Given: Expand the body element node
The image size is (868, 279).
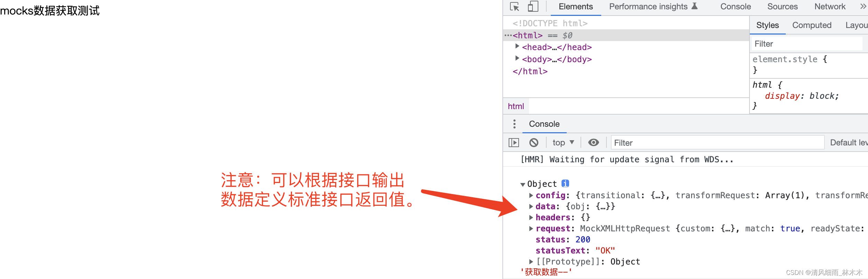Looking at the screenshot, I should [x=517, y=58].
